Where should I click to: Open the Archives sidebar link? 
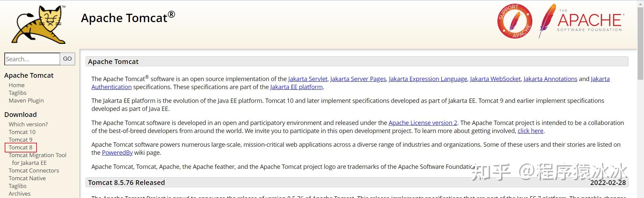point(19,194)
